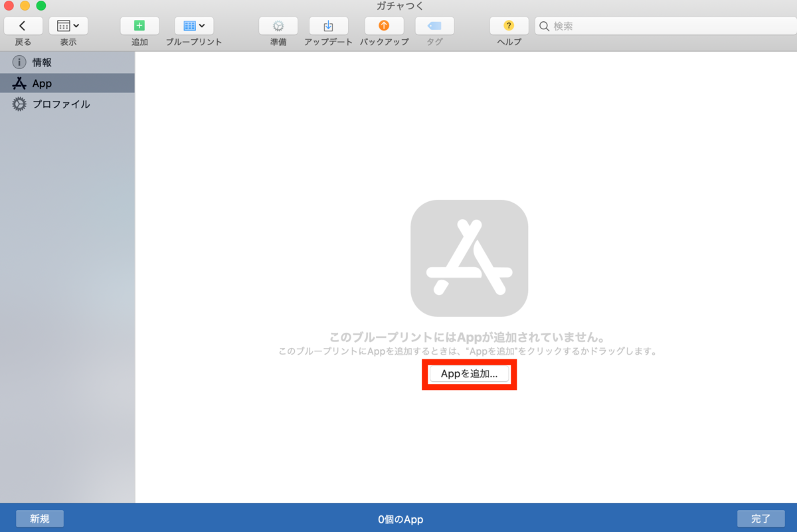Viewport: 797px width, 532px height.
Task: Click the green zoom window button
Action: click(x=41, y=6)
